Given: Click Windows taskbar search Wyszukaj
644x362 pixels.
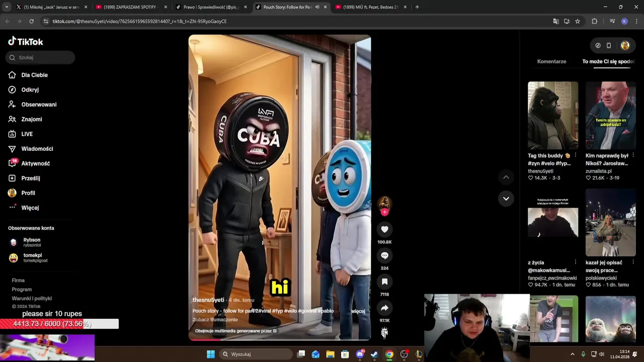Looking at the screenshot, I should click(255, 354).
